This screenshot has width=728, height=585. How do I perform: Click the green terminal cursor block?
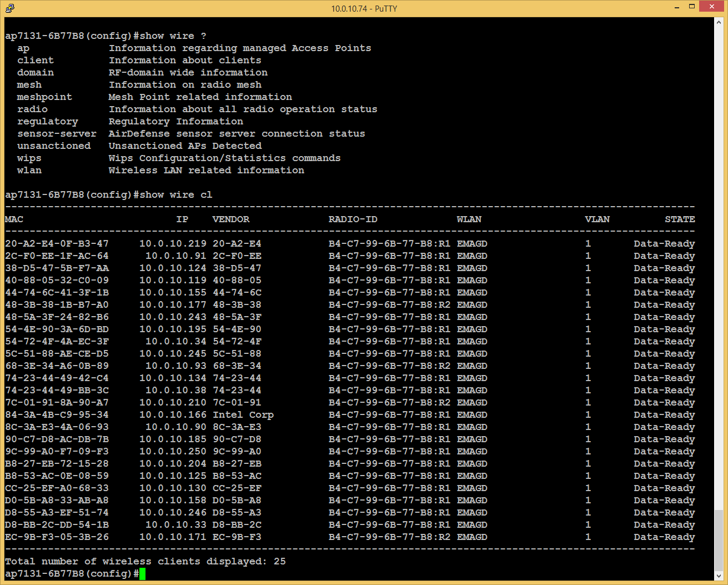point(143,574)
